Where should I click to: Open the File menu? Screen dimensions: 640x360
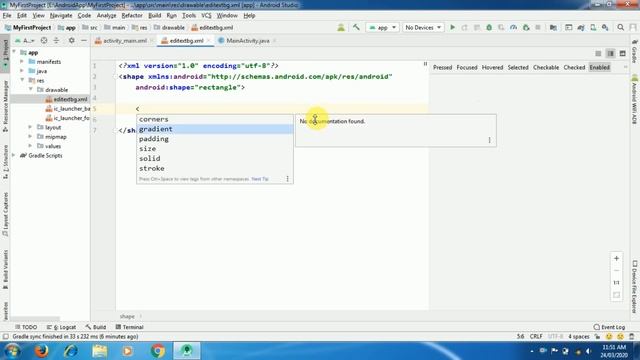(7, 16)
